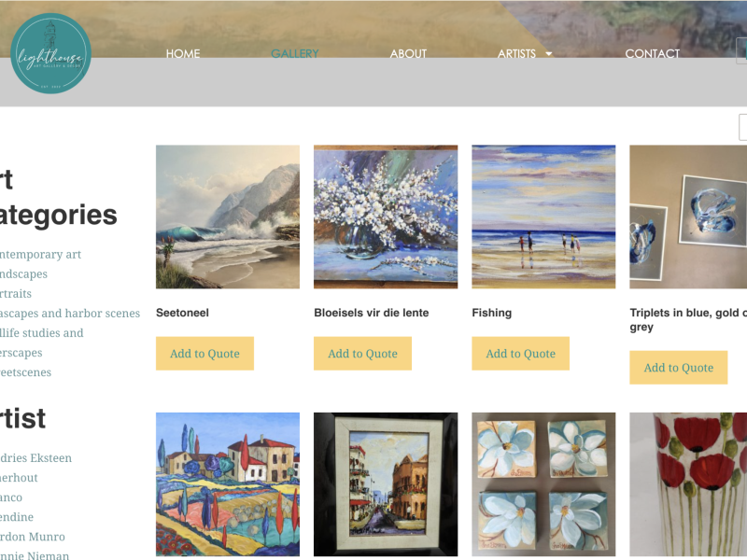The image size is (747, 560).
Task: Open the Contact menu link
Action: [x=652, y=54]
